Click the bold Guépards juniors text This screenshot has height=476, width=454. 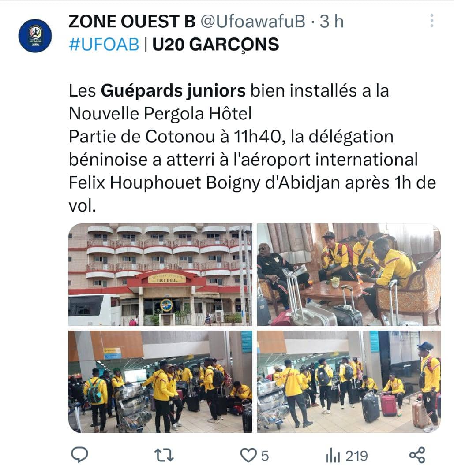pyautogui.click(x=173, y=91)
